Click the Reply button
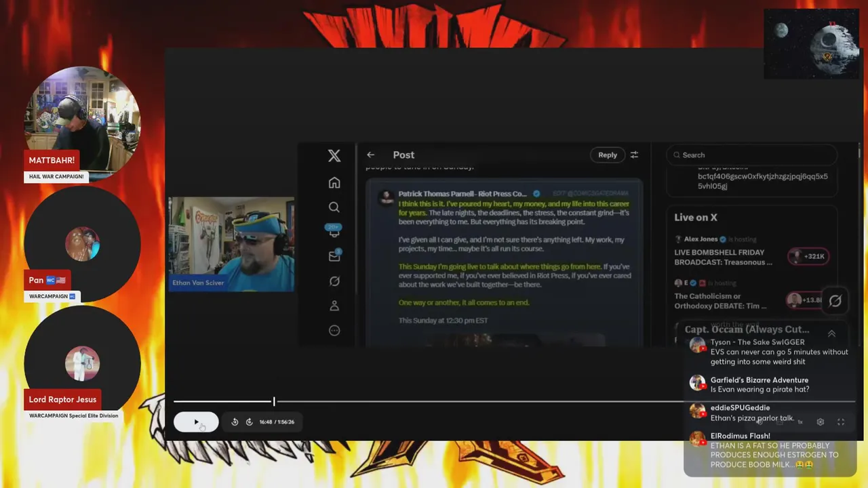Image resolution: width=868 pixels, height=488 pixels. pyautogui.click(x=608, y=155)
